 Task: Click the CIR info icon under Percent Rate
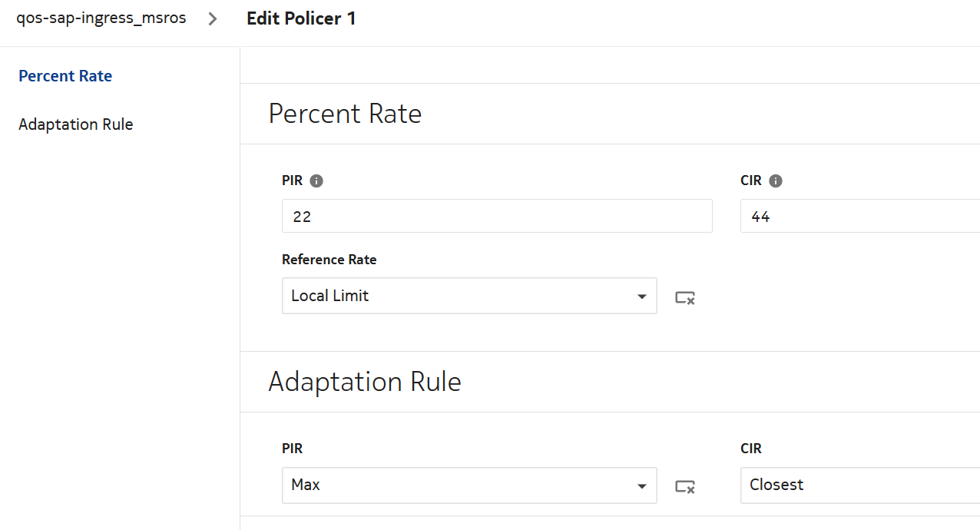[776, 181]
